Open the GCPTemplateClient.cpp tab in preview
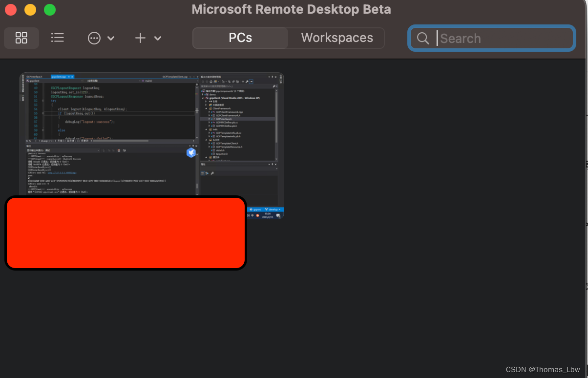 (176, 77)
